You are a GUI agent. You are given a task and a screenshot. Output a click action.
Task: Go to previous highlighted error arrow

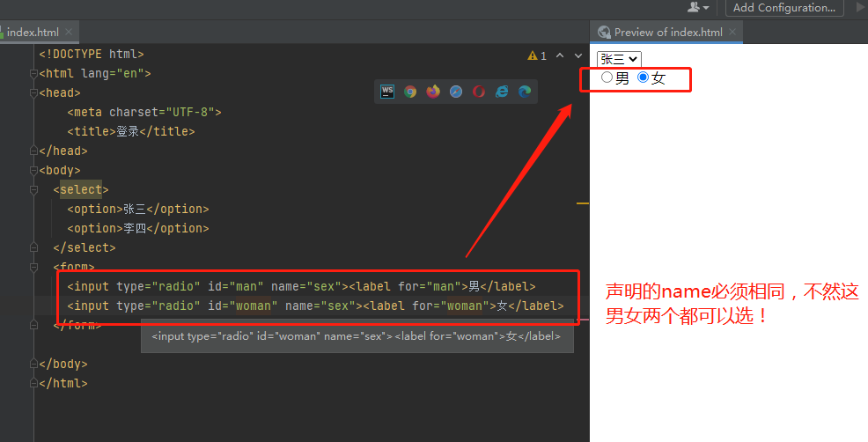click(x=560, y=55)
